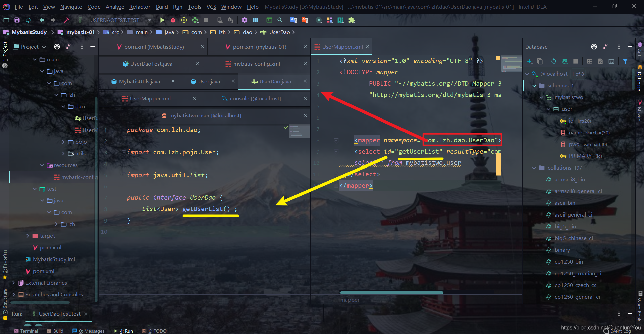The image size is (644, 334).
Task: Expand the utils folder in Project tree
Action: coord(63,154)
